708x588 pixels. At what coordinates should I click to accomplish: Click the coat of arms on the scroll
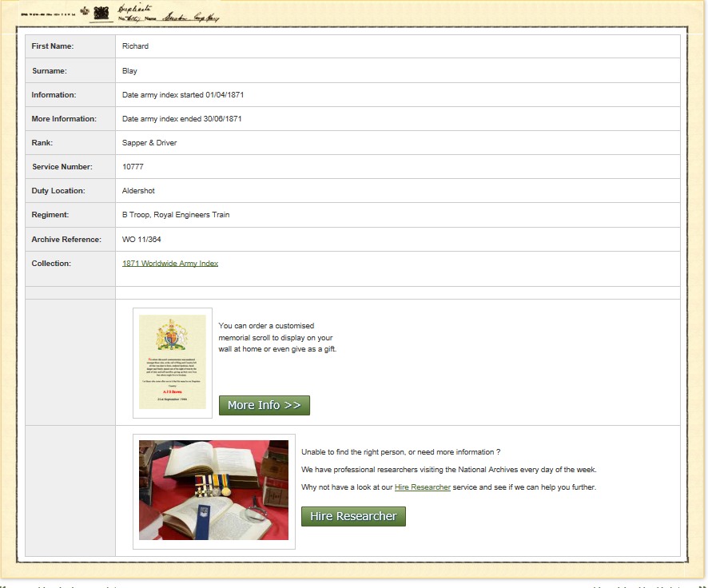pyautogui.click(x=172, y=335)
